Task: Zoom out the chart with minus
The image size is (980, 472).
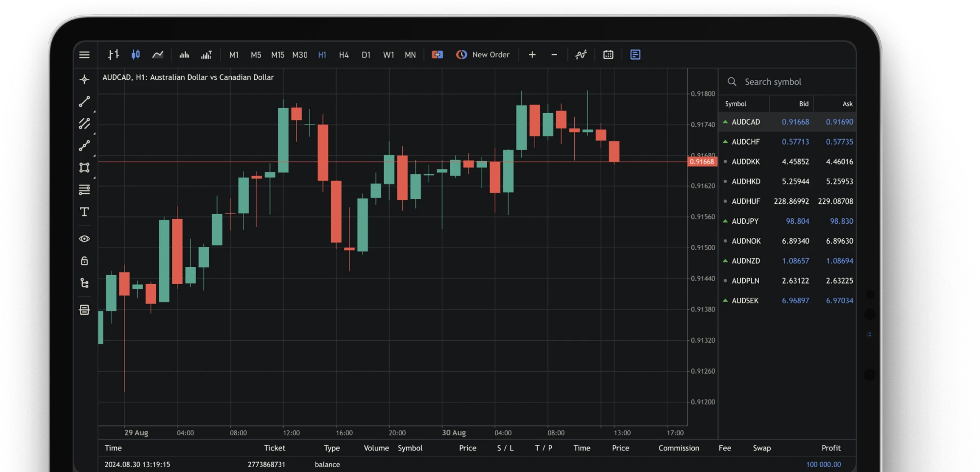Action: click(554, 55)
